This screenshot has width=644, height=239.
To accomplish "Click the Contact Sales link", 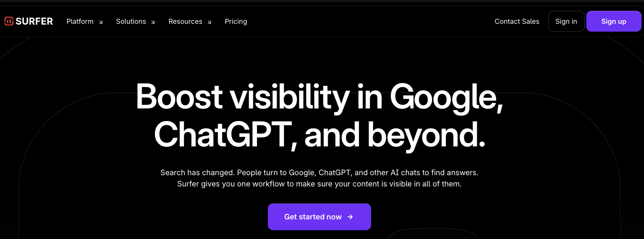I will (517, 21).
